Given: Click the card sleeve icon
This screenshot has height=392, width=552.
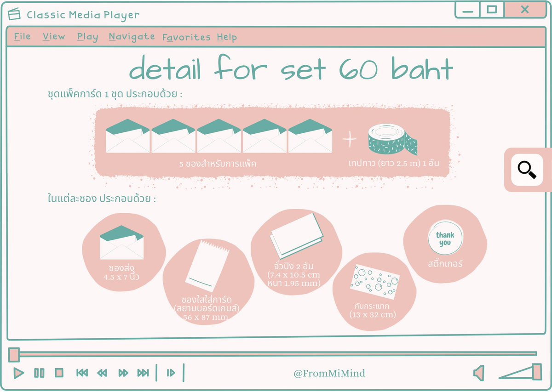Looking at the screenshot, I should [x=207, y=265].
